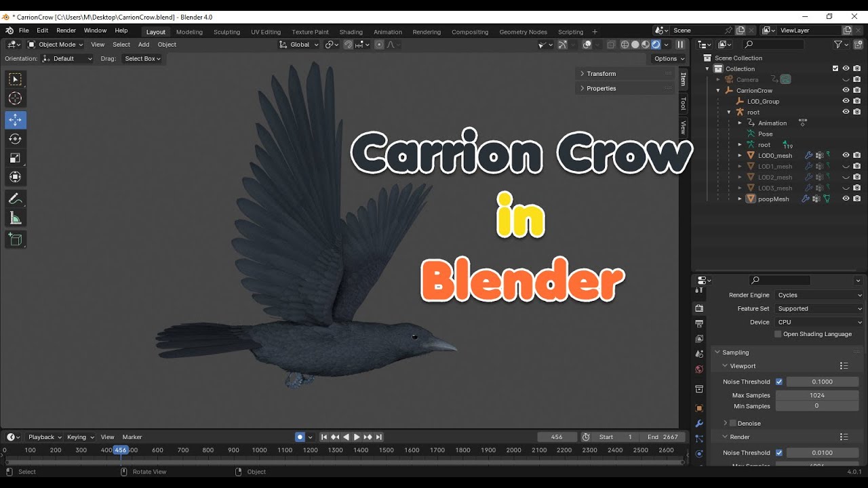Open the timeline Playback popover
868x488 pixels.
(44, 437)
